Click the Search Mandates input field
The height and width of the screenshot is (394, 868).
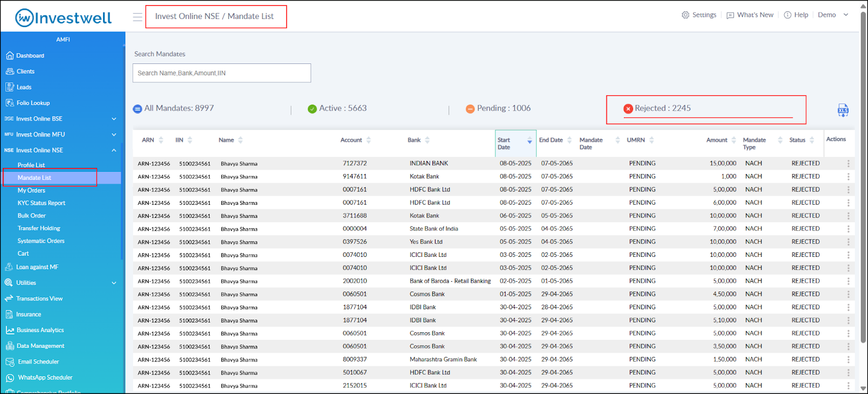point(221,73)
